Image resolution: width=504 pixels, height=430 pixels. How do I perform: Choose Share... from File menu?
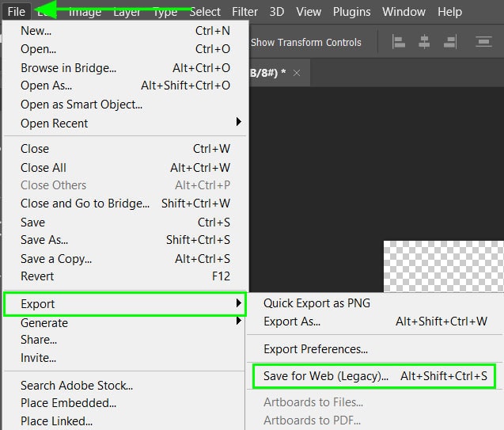[x=125, y=340]
